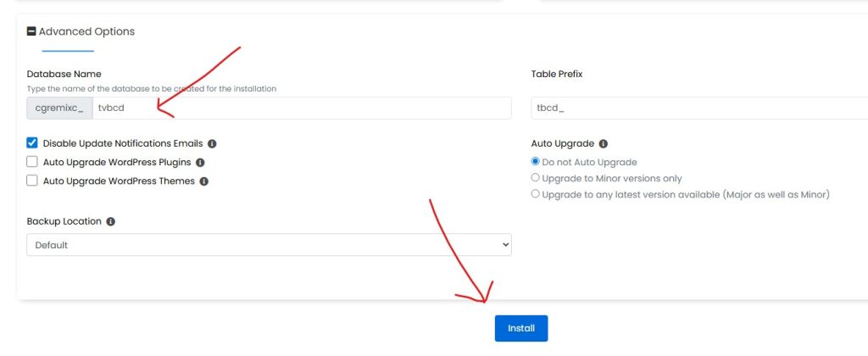Image resolution: width=868 pixels, height=356 pixels.
Task: Click the cgremixc_ database prefix box
Action: coord(59,108)
